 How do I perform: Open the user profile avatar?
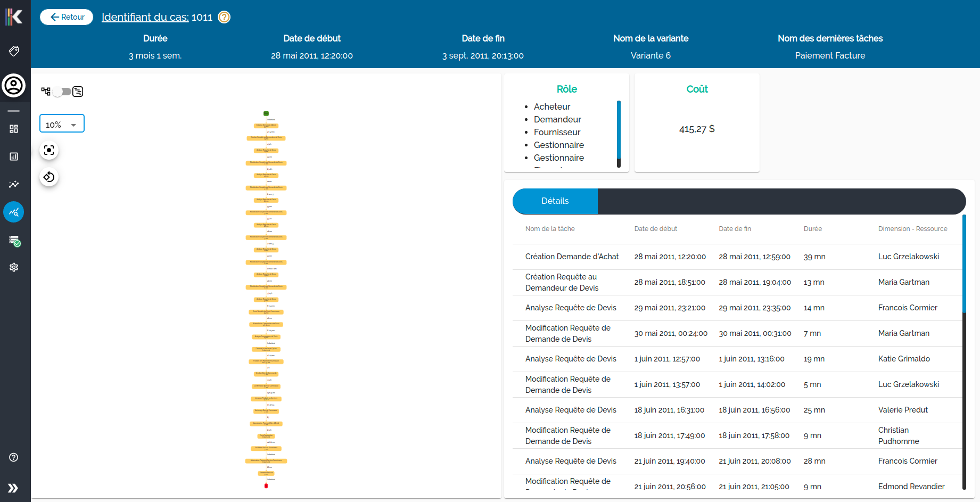point(14,85)
